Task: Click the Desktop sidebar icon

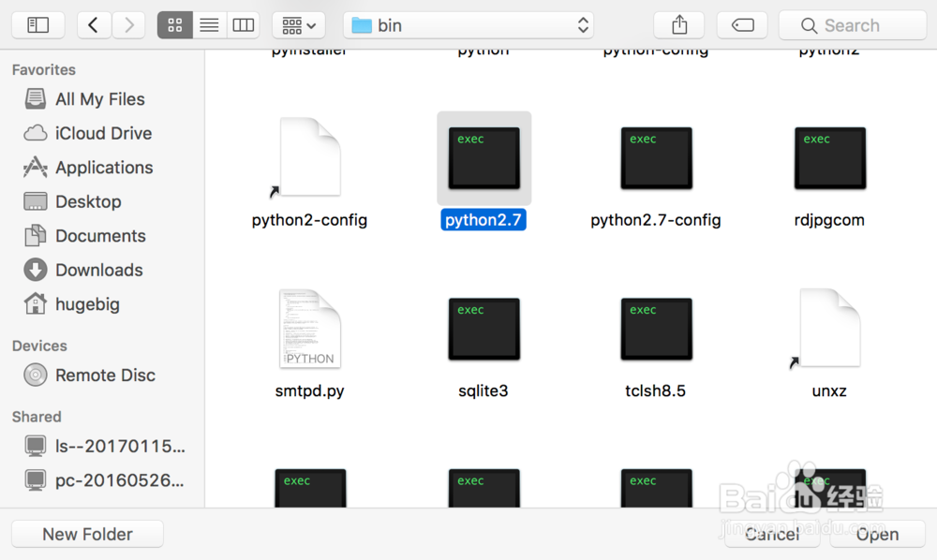Action: coord(36,201)
